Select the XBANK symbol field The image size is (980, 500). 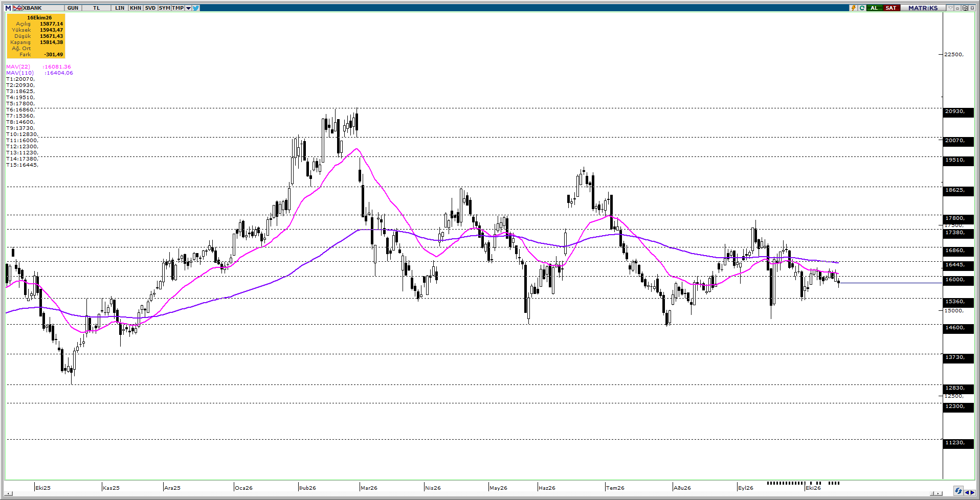(x=43, y=8)
